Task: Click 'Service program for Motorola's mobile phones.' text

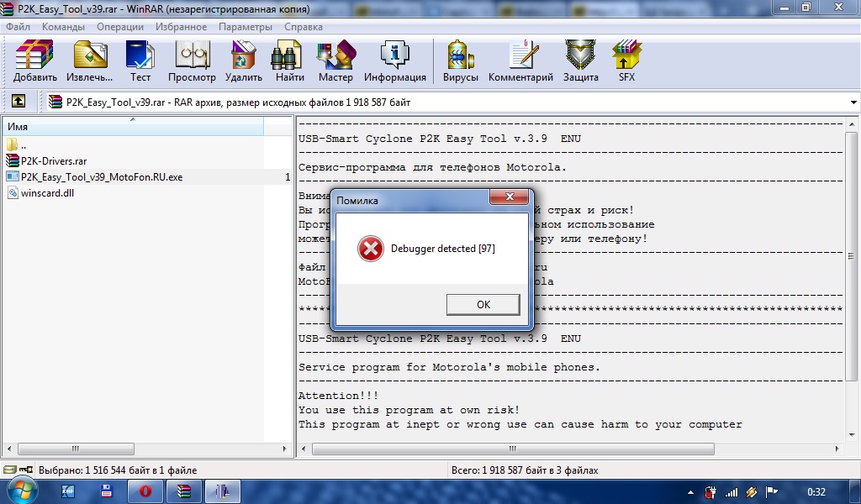Action: (449, 367)
